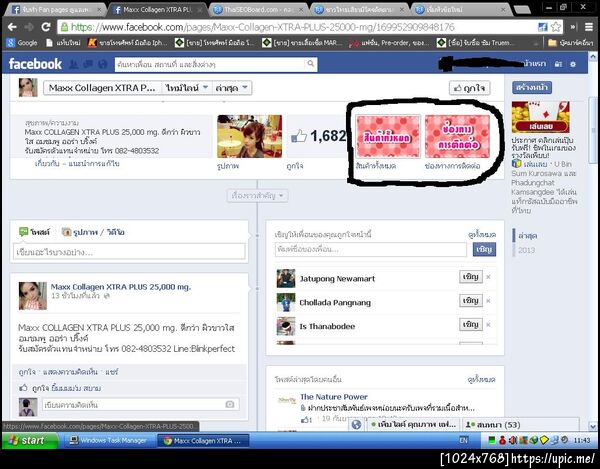Screen dimensions: 600x469
Task: Dismiss Is Thanabodee suggestion with x
Action: pyautogui.click(x=488, y=325)
